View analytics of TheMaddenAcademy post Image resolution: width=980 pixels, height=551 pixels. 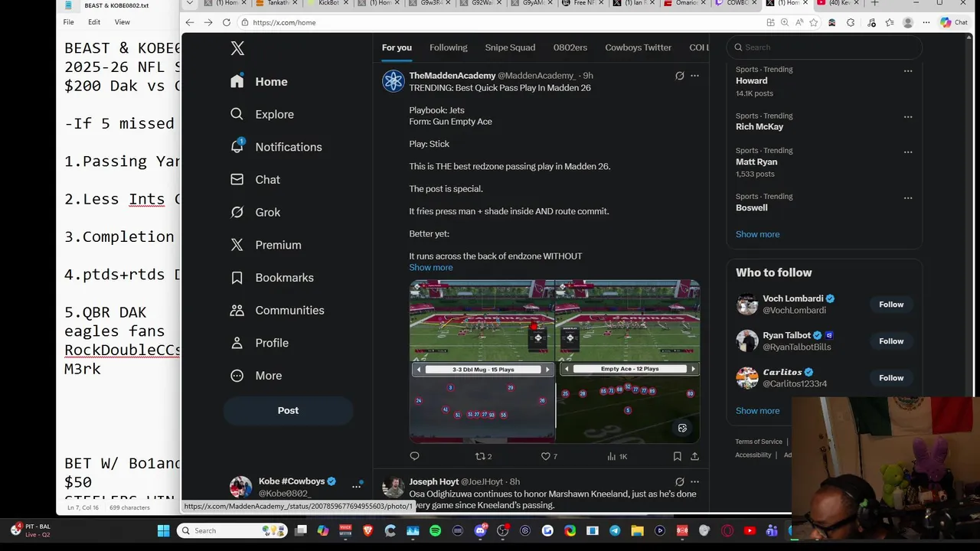coord(616,456)
